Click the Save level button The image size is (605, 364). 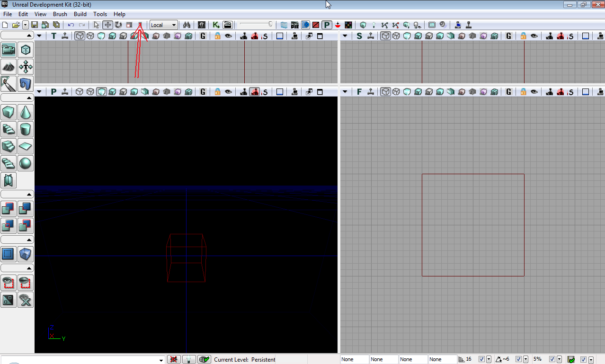click(x=35, y=25)
